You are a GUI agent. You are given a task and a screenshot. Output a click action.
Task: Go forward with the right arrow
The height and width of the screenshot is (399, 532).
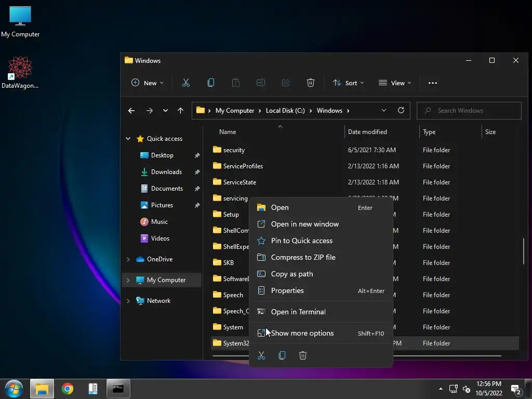[x=149, y=111]
